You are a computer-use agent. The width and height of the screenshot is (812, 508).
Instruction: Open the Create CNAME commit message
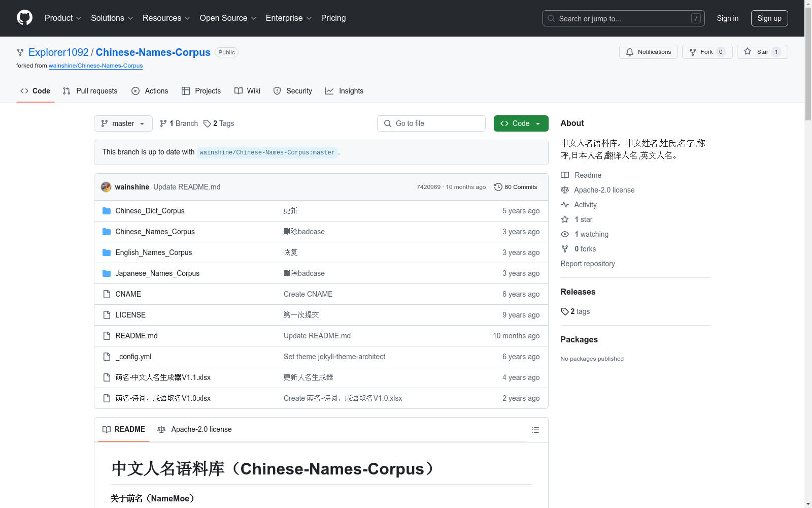pos(308,294)
